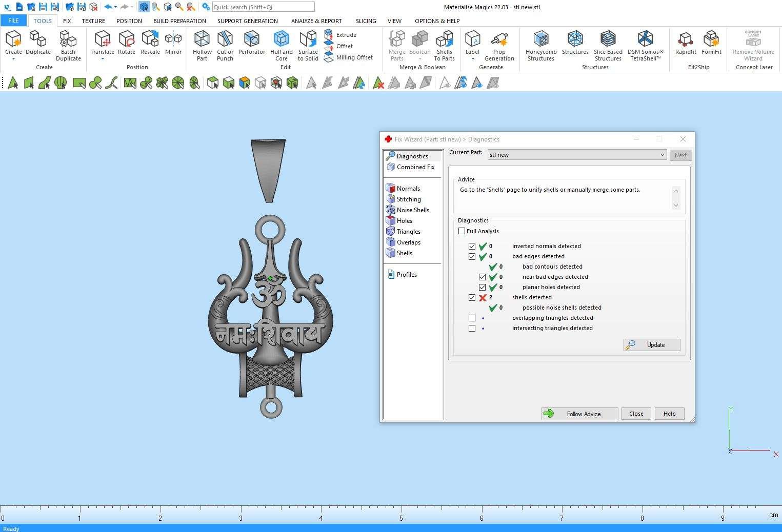Click the Follow Advice button
The width and height of the screenshot is (782, 532).
pos(579,414)
